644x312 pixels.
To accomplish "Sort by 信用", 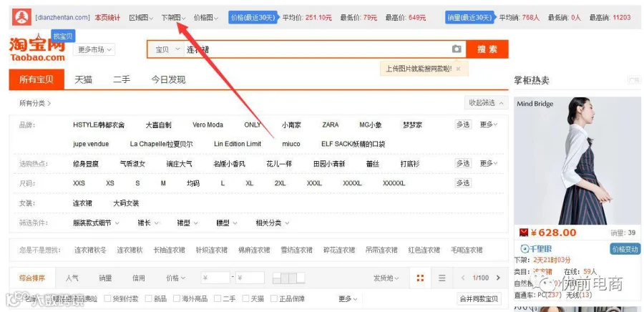I will pyautogui.click(x=138, y=278).
